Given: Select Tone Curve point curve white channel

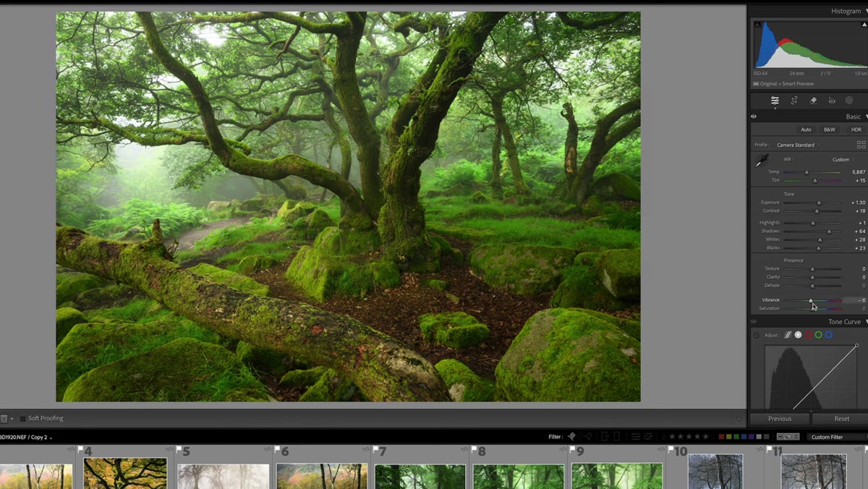Looking at the screenshot, I should [x=798, y=335].
